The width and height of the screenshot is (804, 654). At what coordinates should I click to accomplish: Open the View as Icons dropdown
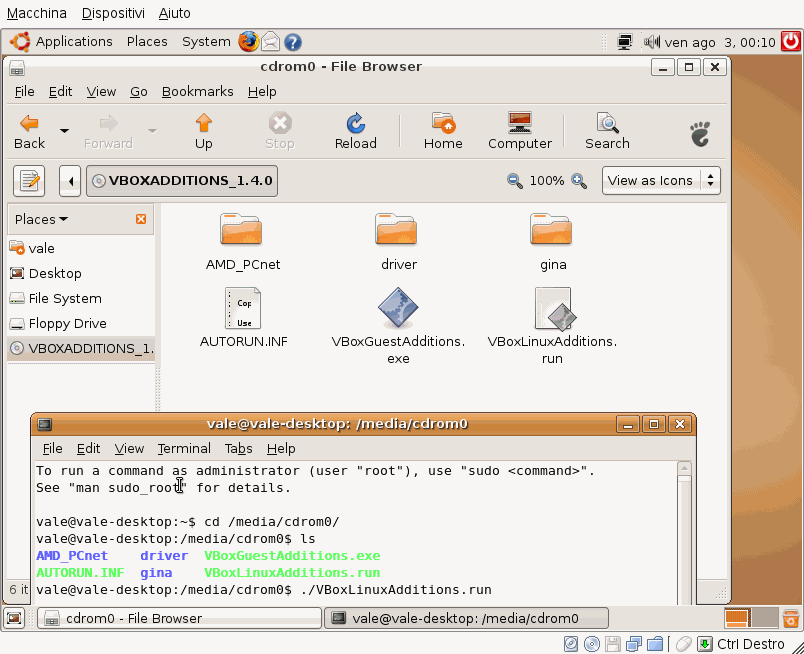point(661,181)
